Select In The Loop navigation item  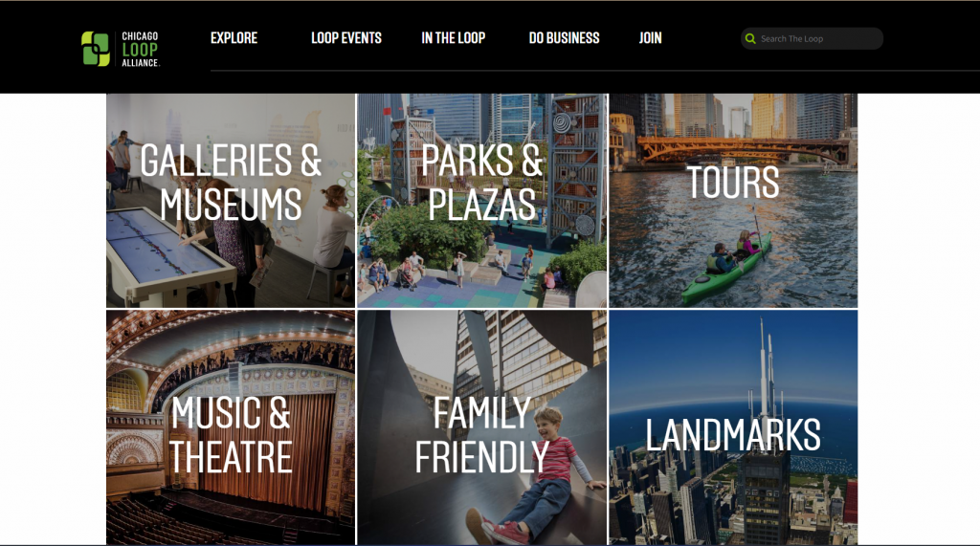click(x=453, y=38)
